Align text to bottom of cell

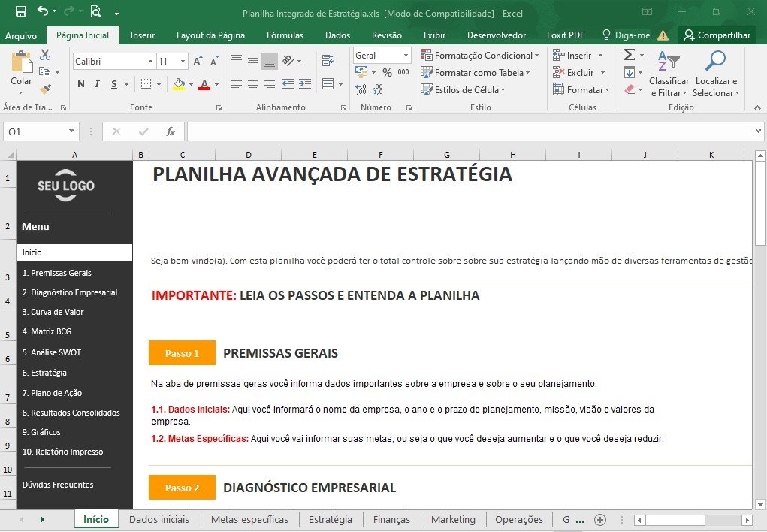coord(270,61)
